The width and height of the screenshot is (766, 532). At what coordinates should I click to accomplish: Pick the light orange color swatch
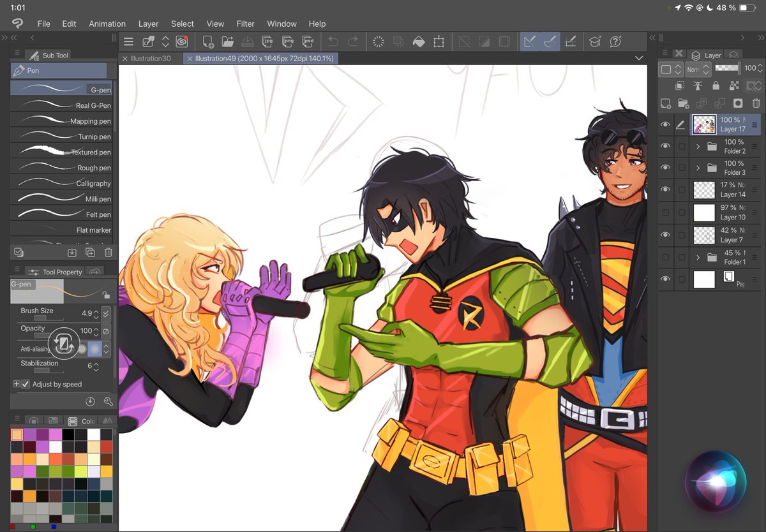click(17, 434)
